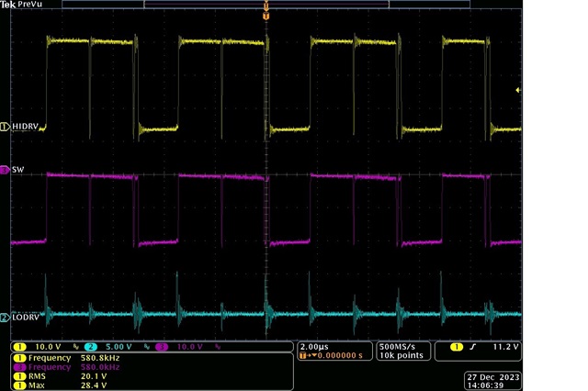Click the bandwidth limit symbol after channel 3 scale
Viewport: 588px width, 391px height.
pos(218,347)
